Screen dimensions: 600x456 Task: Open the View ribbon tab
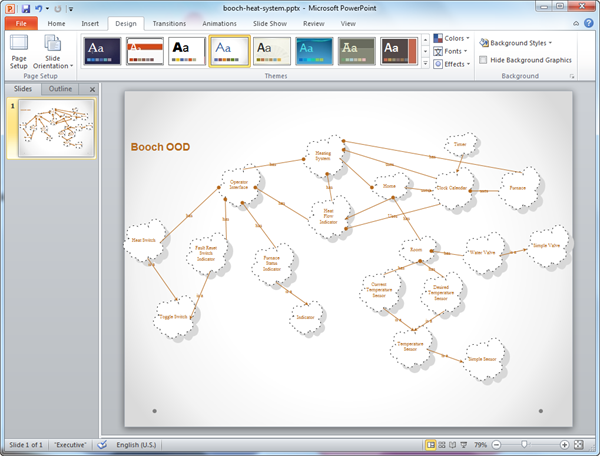[348, 23]
